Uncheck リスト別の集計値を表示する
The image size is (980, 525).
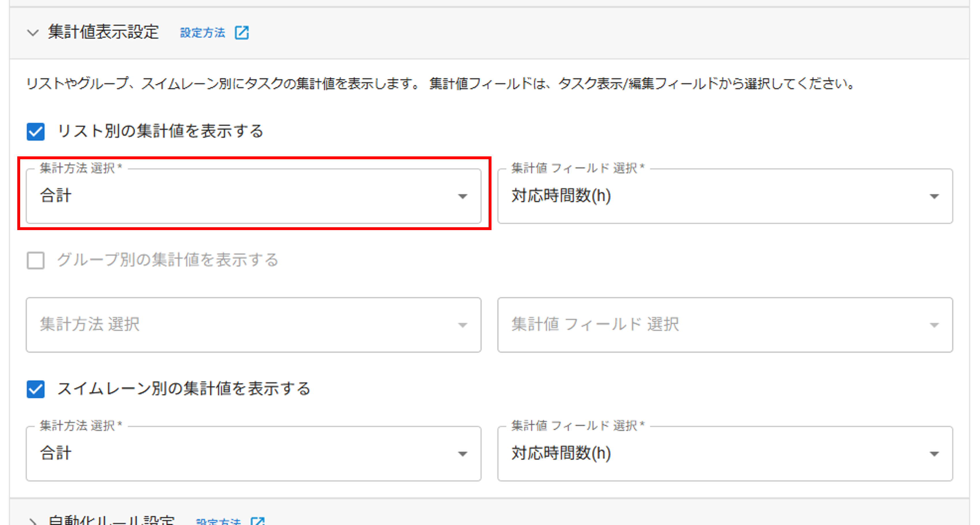tap(35, 132)
